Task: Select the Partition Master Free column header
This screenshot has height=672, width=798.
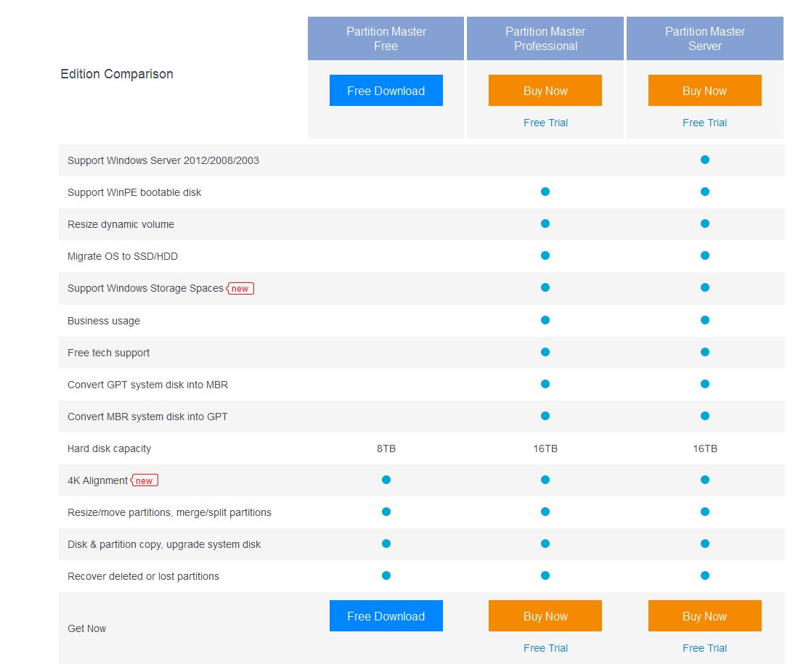Action: pos(386,38)
